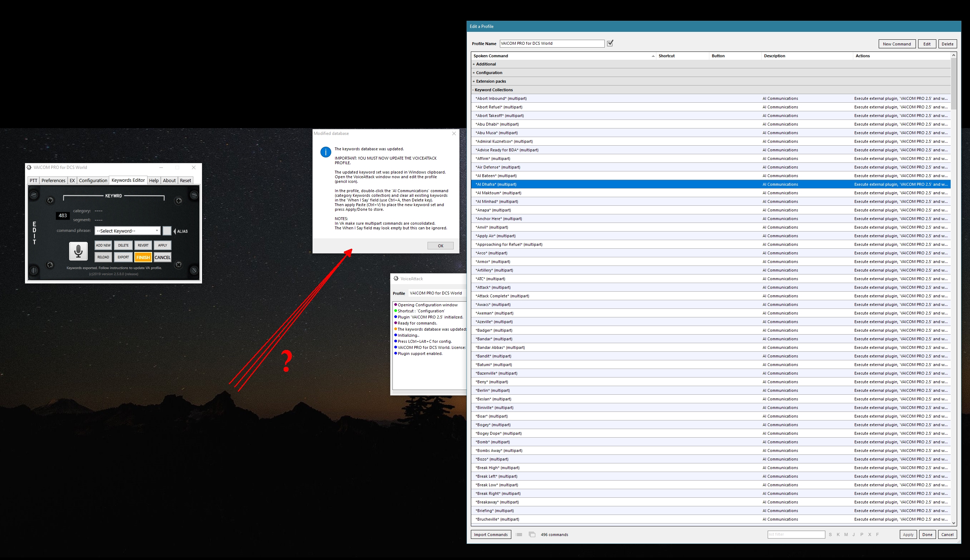This screenshot has height=560, width=970.
Task: Click Apply at bottom of Edit a Profile
Action: (x=908, y=534)
